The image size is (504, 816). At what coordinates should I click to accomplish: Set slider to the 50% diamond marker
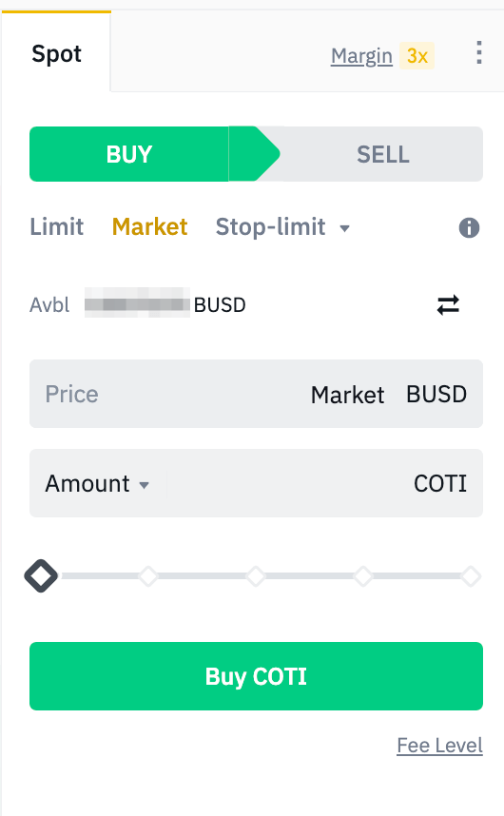click(256, 576)
